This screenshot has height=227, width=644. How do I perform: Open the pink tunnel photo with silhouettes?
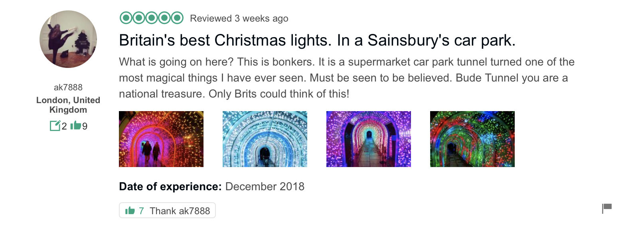(x=161, y=139)
